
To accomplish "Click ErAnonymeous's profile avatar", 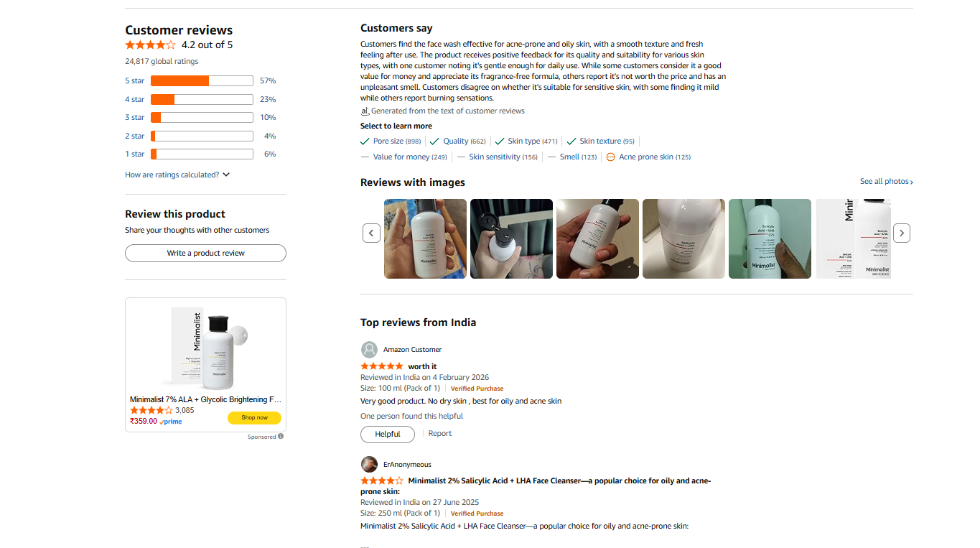I will [x=369, y=464].
